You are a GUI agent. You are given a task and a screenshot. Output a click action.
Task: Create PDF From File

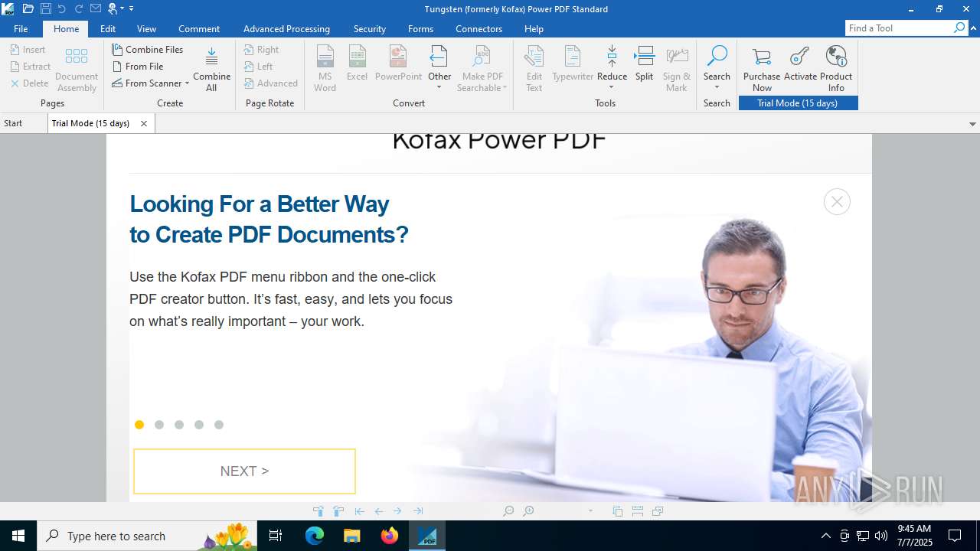(x=138, y=66)
